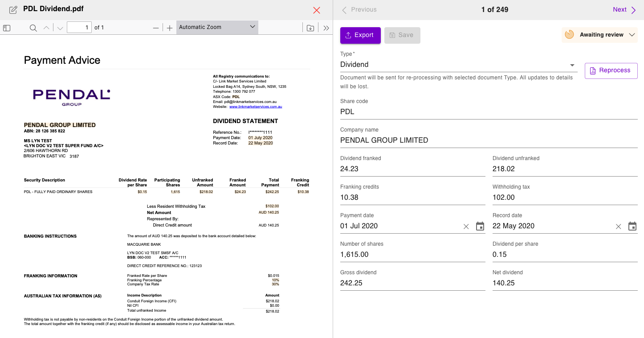
Task: Click the Export button
Action: [x=360, y=35]
